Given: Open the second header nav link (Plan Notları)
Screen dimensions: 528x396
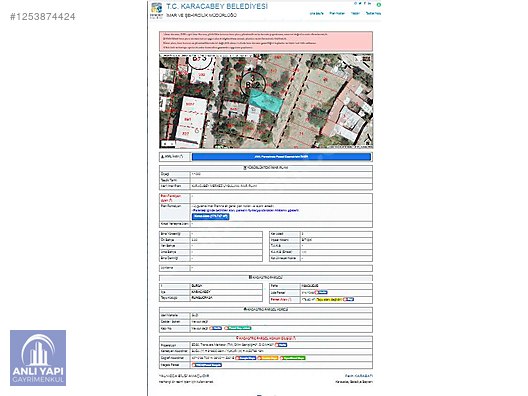Looking at the screenshot, I should (337, 13).
